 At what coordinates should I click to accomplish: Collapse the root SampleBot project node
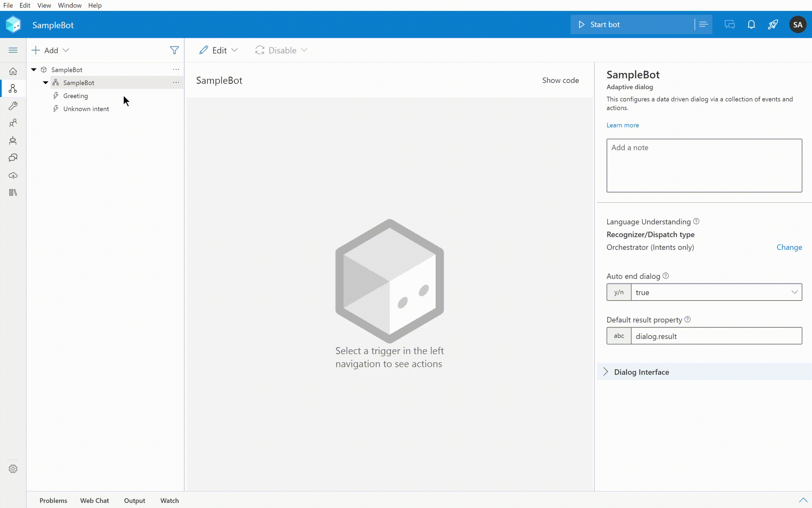(x=34, y=69)
